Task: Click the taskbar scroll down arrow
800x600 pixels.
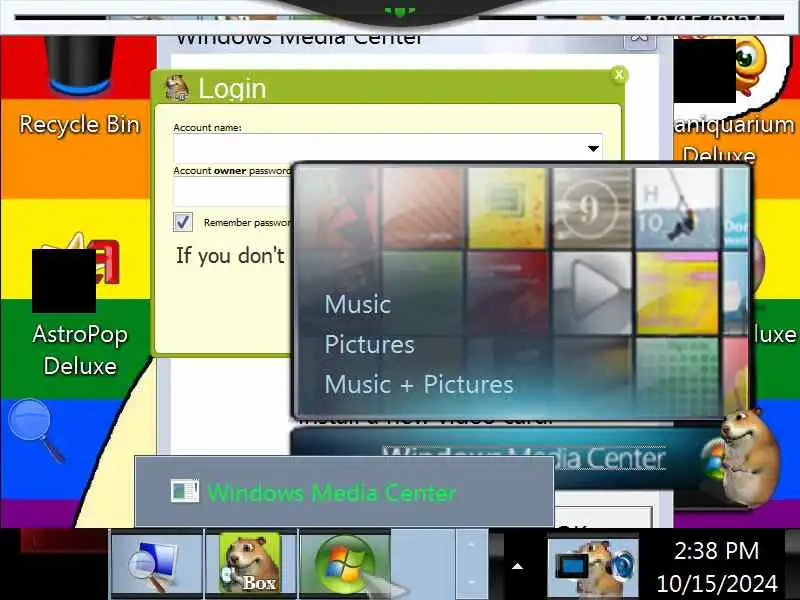Action: click(470, 582)
